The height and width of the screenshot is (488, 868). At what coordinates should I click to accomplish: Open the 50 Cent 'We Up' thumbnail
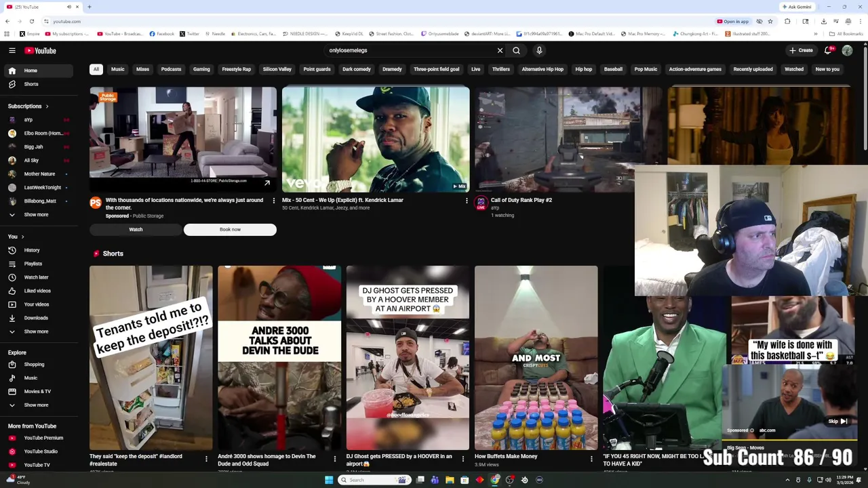coord(376,140)
